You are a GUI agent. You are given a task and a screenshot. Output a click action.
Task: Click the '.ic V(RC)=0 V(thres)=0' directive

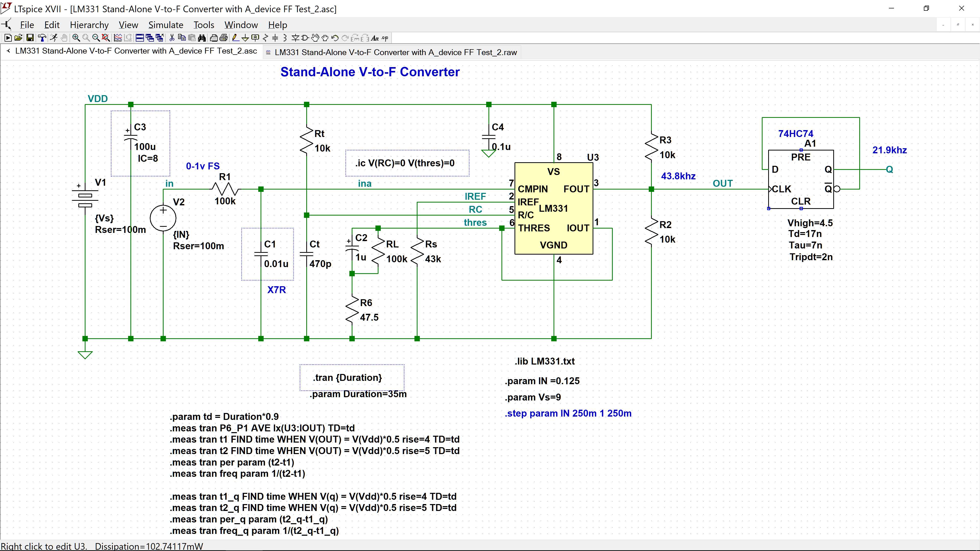coord(405,163)
